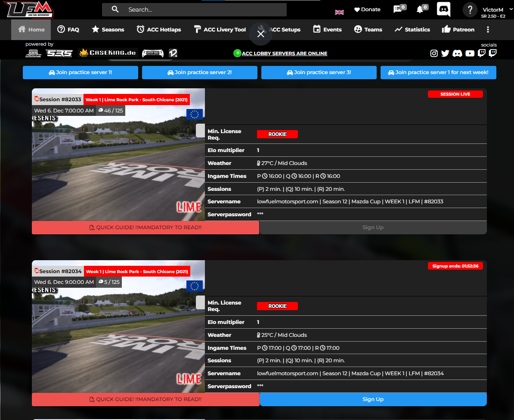Click the Coach Dave Academy sponsor logo
The width and height of the screenshot is (514, 420).
coord(34,53)
